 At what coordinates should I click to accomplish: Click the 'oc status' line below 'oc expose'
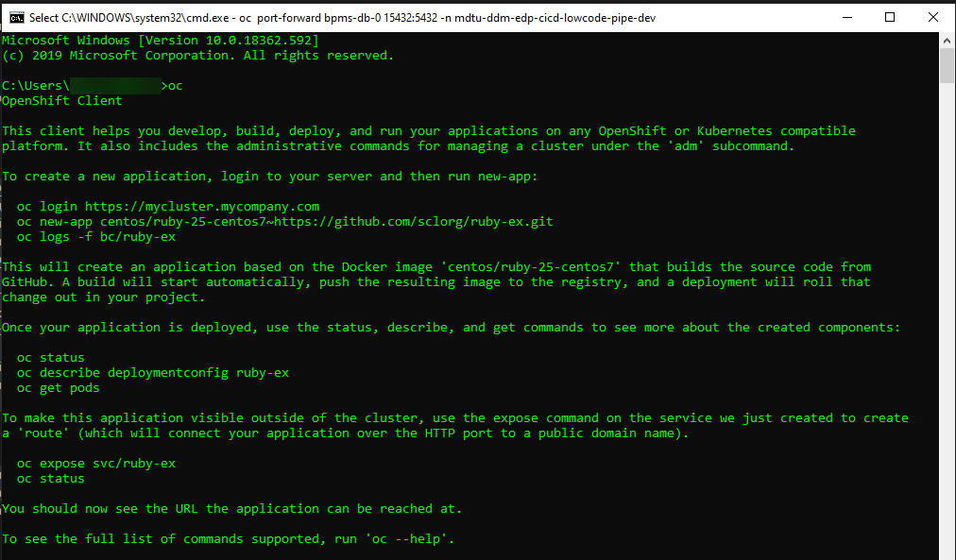pos(51,479)
